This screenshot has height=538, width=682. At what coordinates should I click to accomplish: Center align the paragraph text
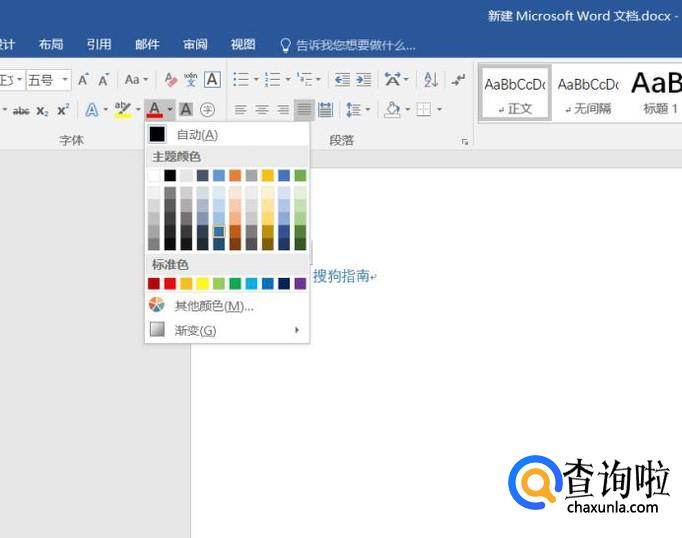[x=262, y=110]
